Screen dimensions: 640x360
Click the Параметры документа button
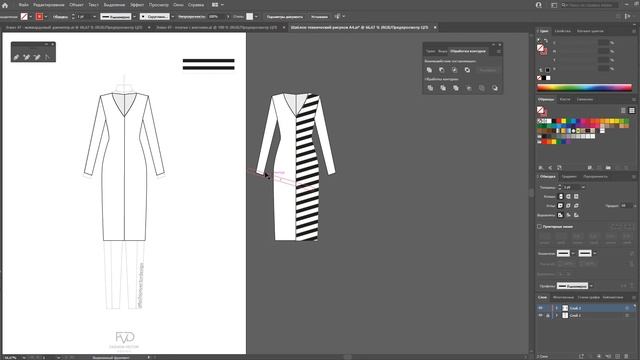coord(284,17)
